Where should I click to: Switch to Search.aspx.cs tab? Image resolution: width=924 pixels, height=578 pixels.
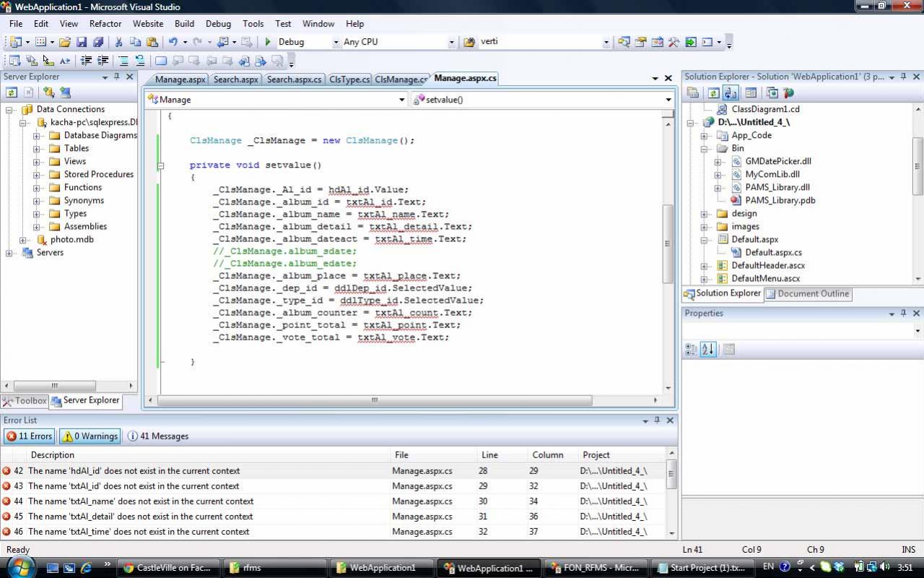click(x=294, y=79)
